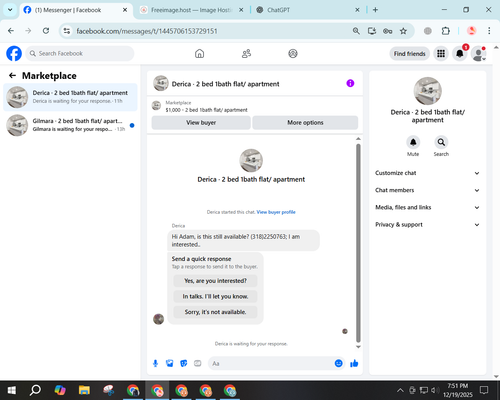Open the Chrome three-dot menu
This screenshot has height=400, width=500.
(x=489, y=31)
